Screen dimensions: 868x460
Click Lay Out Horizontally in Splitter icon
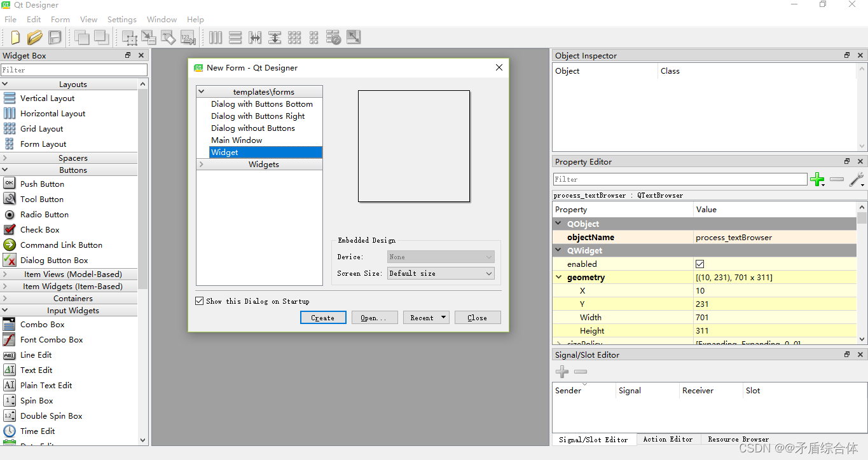point(255,37)
